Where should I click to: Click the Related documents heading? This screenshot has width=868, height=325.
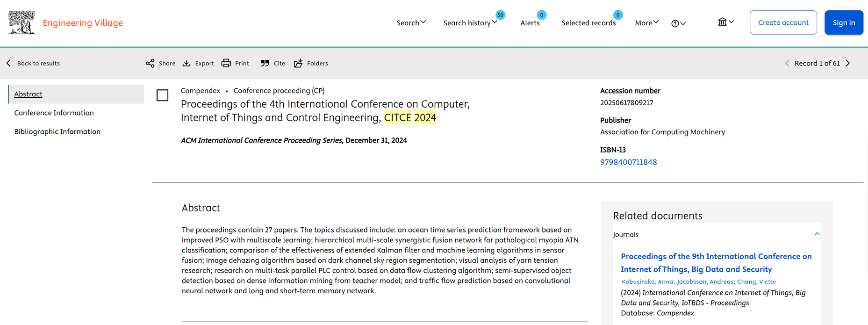click(658, 216)
